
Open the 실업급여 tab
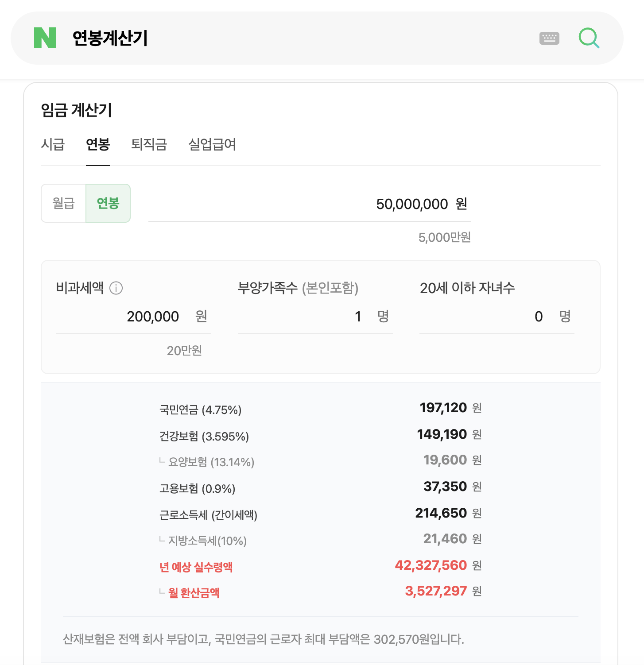tap(212, 144)
